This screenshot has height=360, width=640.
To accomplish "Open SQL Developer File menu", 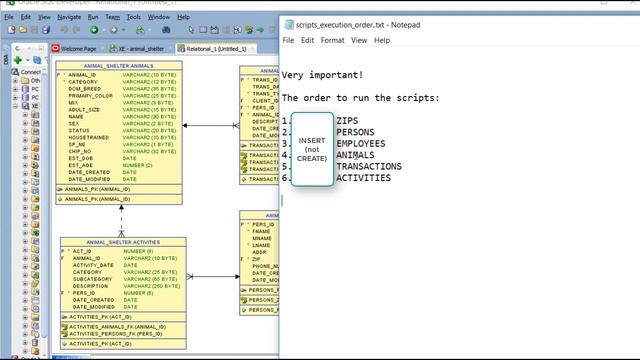I will (x=9, y=17).
